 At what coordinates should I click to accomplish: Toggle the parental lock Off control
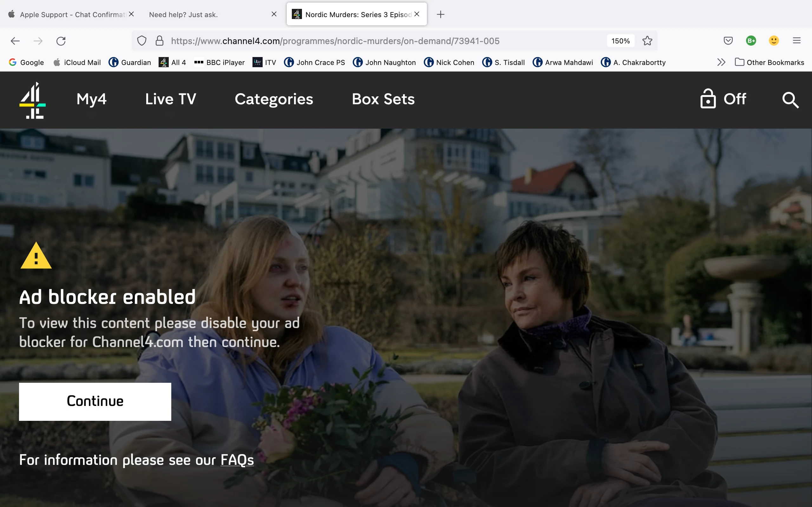click(x=723, y=99)
